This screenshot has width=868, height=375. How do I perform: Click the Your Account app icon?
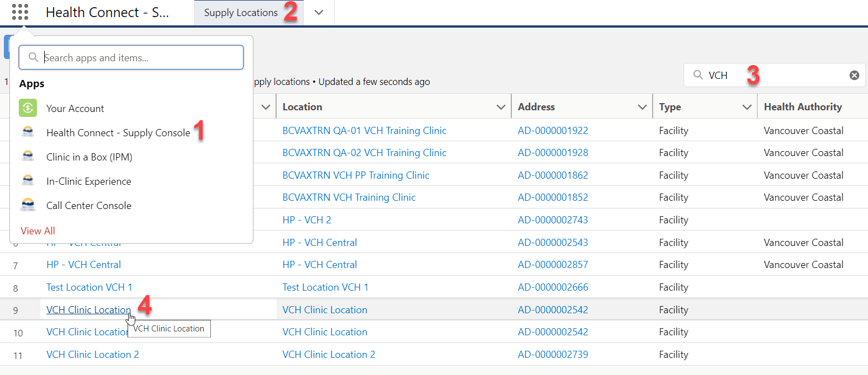click(x=28, y=108)
